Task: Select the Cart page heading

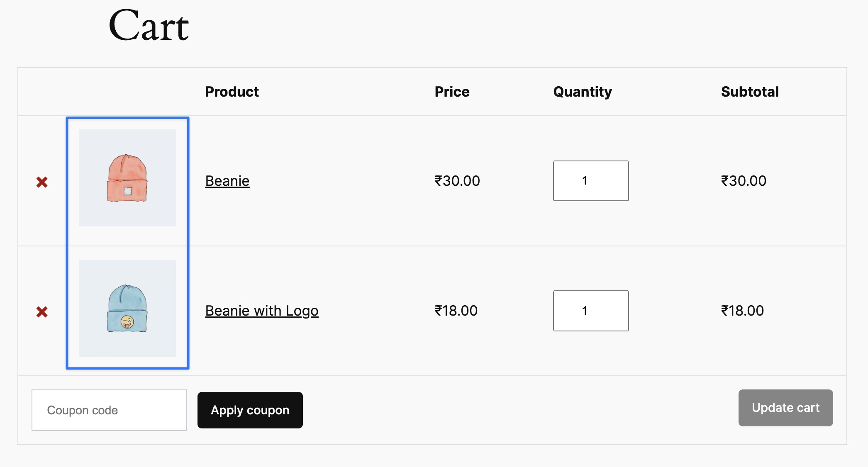Action: point(149,26)
